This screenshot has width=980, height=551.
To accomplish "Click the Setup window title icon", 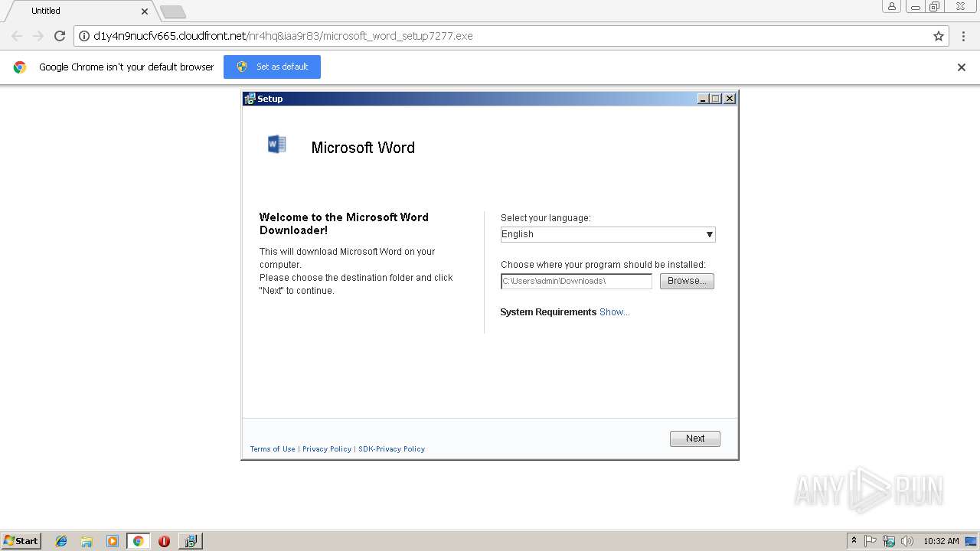I will (x=250, y=99).
